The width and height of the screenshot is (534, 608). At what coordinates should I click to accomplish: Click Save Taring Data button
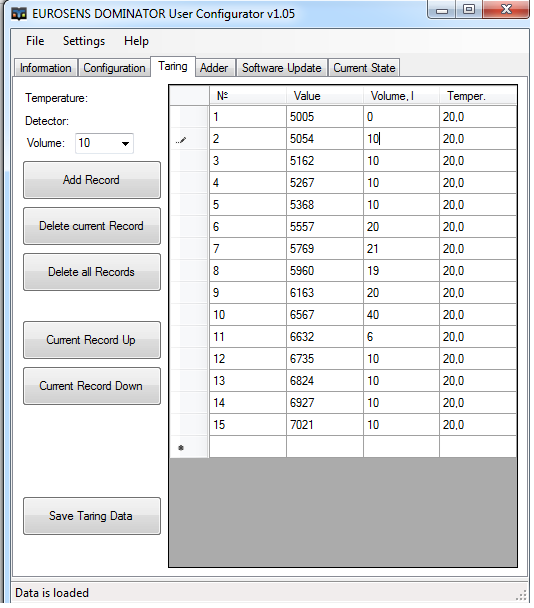[x=92, y=516]
